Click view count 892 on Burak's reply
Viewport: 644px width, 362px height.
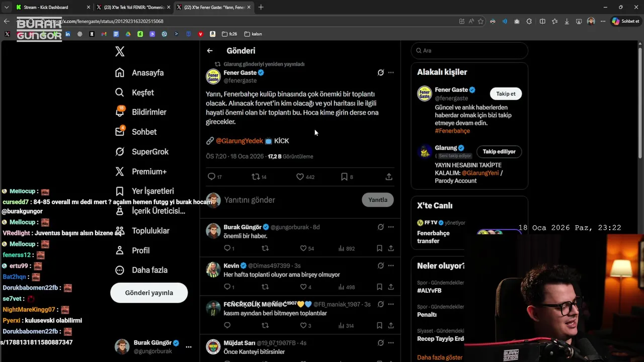347,248
